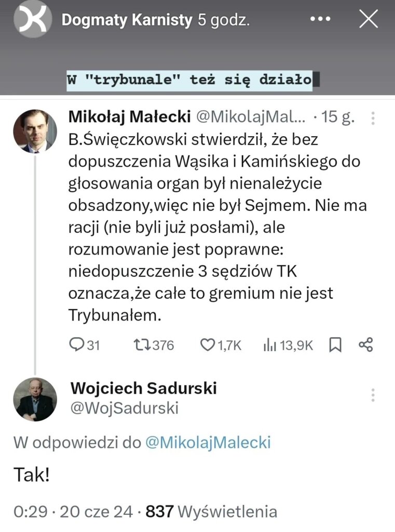Select the @WojSadurski handle
Screen dimensions: 395x532
(124, 408)
